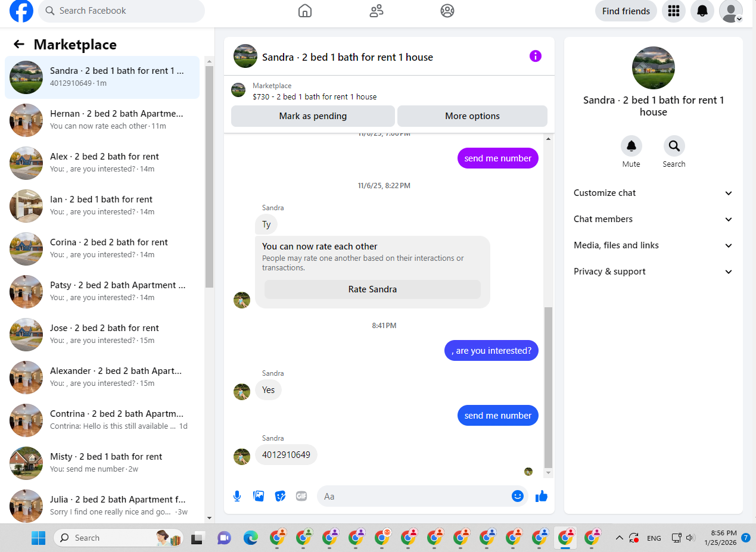
Task: Open Ian 2 bed 1 bath conversation
Action: (102, 206)
